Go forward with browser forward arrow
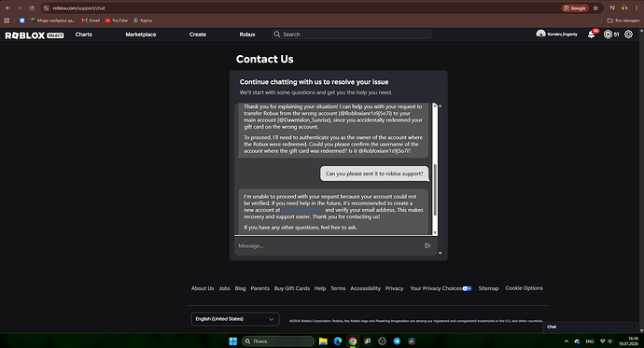This screenshot has height=348, width=644. (20, 7)
